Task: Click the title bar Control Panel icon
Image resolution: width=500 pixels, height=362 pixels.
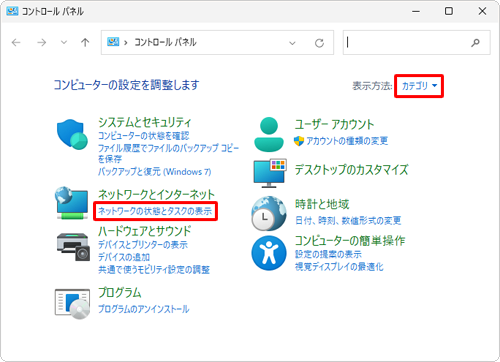Action: (x=12, y=11)
